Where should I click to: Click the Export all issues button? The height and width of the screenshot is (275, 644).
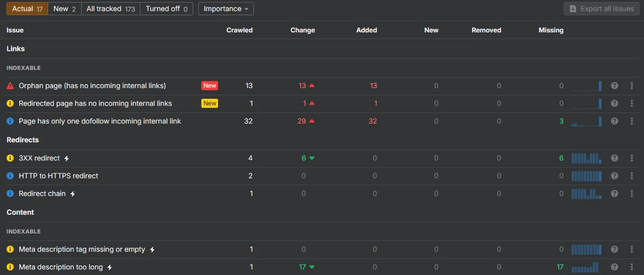click(601, 9)
